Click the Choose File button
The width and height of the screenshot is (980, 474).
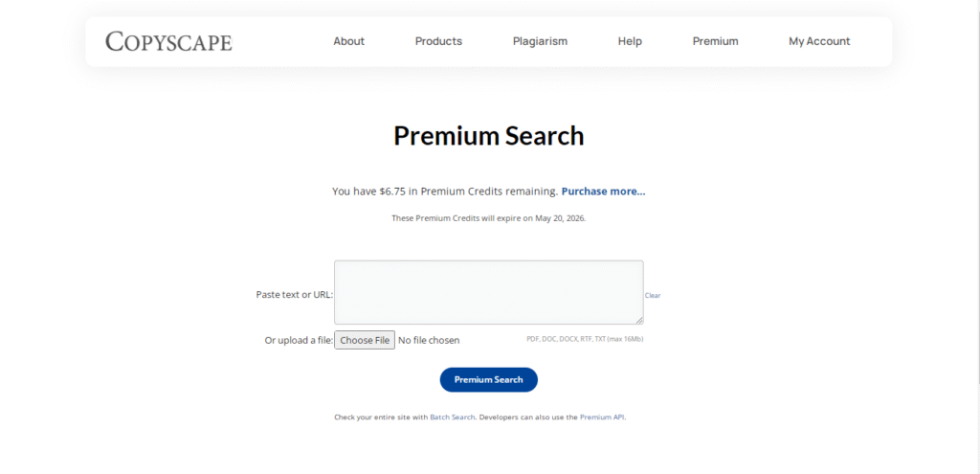click(x=365, y=340)
